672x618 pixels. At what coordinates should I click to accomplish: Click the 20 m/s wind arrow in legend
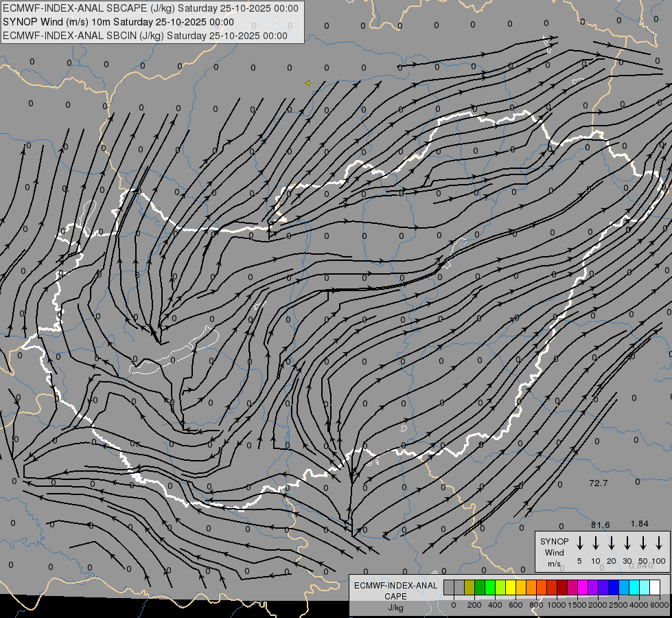pyautogui.click(x=612, y=543)
